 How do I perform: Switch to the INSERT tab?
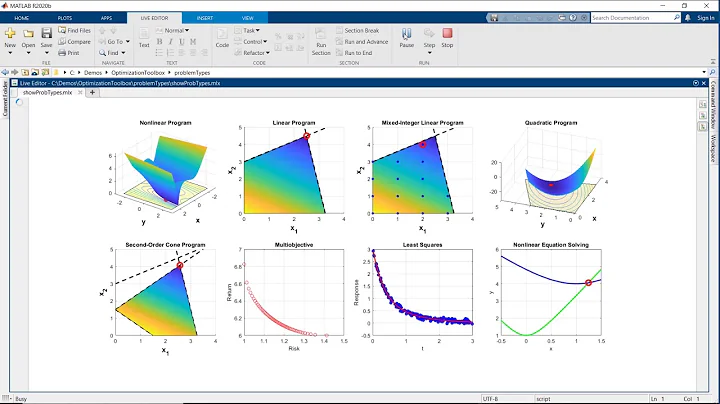(x=205, y=18)
